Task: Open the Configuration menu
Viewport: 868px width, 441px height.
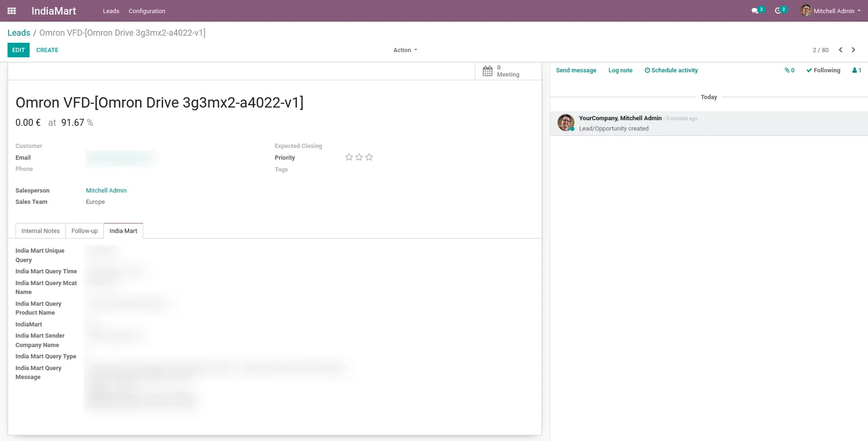Action: 147,11
